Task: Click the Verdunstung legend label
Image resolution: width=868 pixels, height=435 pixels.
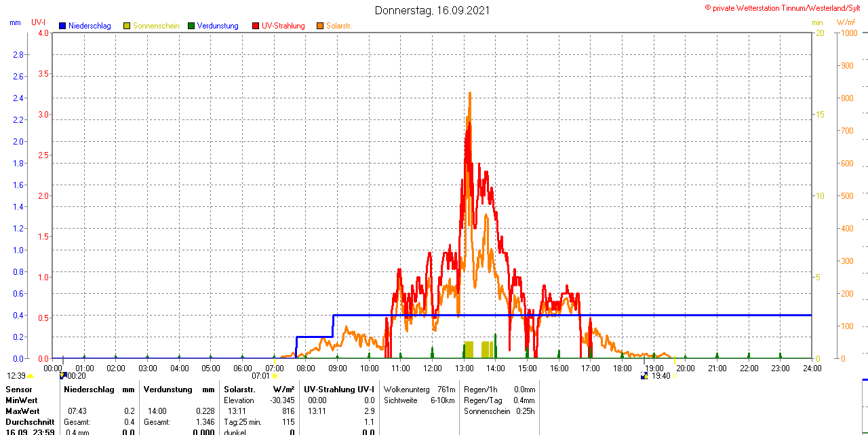Action: tap(218, 26)
